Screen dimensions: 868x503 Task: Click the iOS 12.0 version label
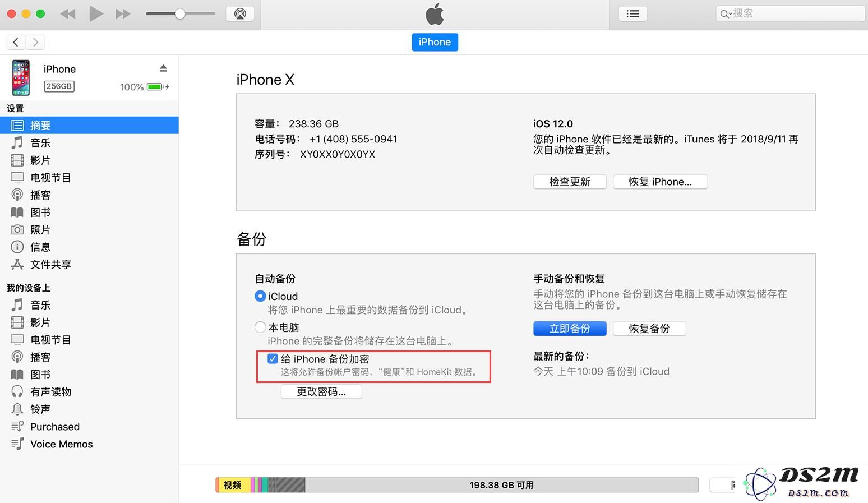(x=553, y=124)
